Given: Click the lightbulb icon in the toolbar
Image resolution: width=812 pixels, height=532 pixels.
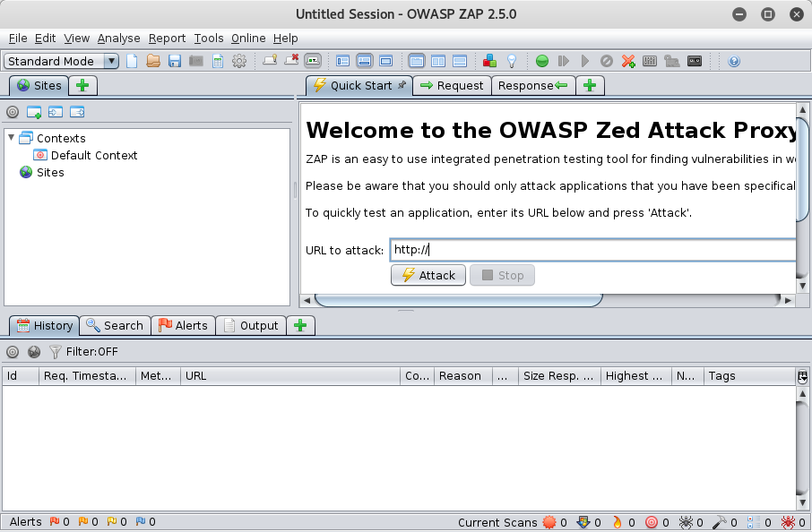Looking at the screenshot, I should pos(512,61).
